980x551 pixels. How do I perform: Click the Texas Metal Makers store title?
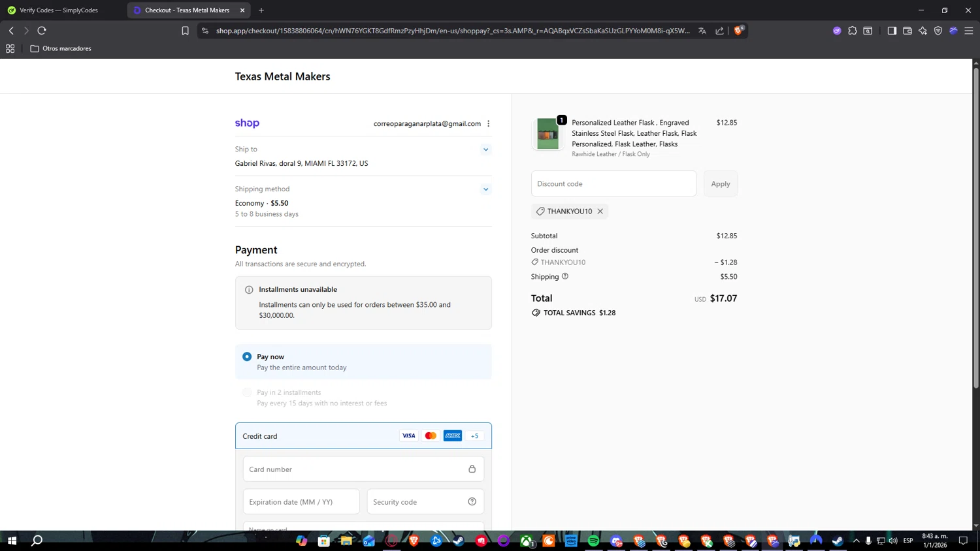coord(282,76)
